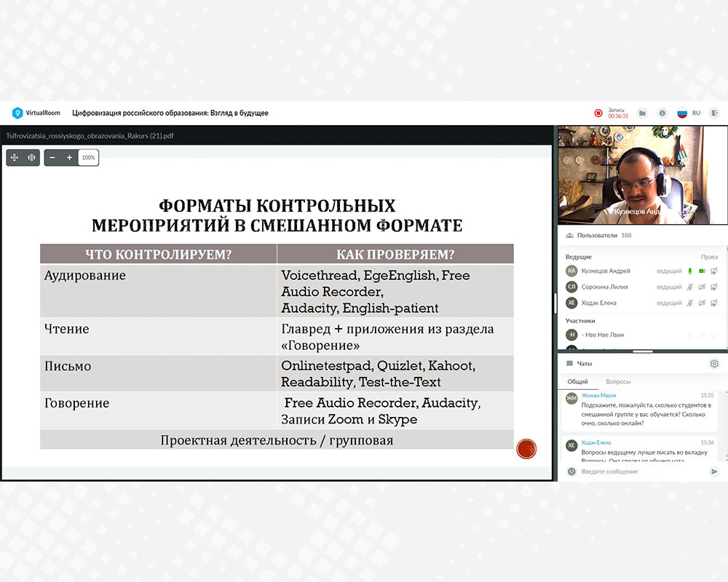Click the VirtualRoom logo icon
The image size is (728, 582).
(17, 113)
